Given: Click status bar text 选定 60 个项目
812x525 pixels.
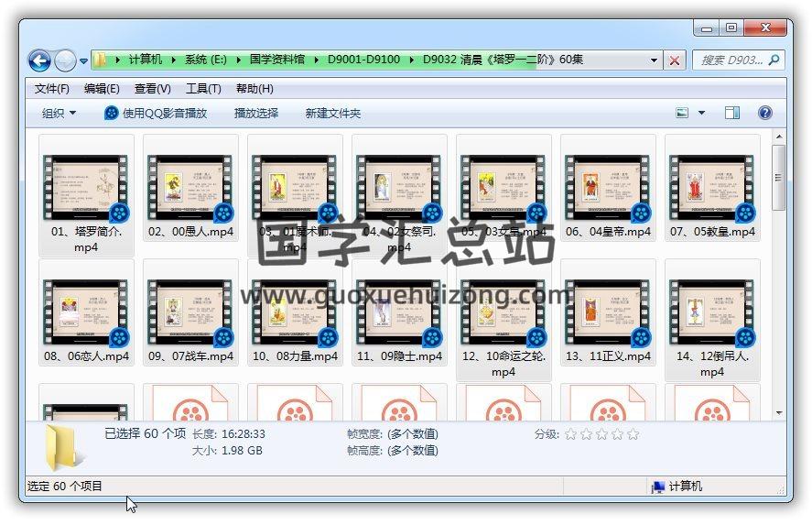Looking at the screenshot, I should 65,487.
